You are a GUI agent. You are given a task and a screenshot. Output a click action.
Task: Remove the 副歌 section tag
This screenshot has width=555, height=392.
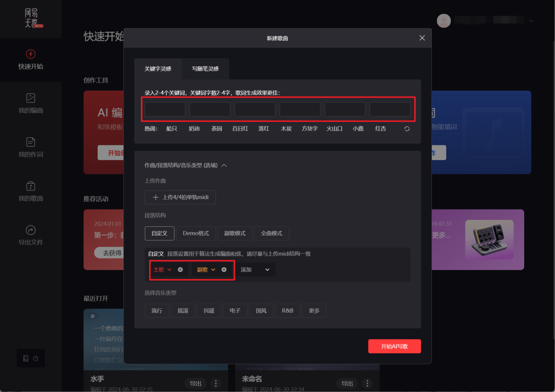pos(224,270)
